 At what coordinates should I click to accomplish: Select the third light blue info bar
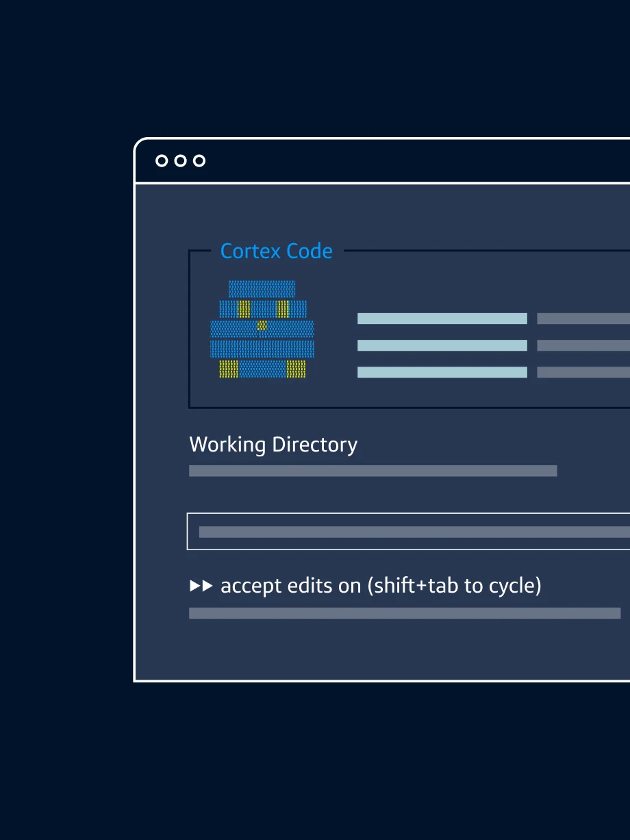[442, 372]
